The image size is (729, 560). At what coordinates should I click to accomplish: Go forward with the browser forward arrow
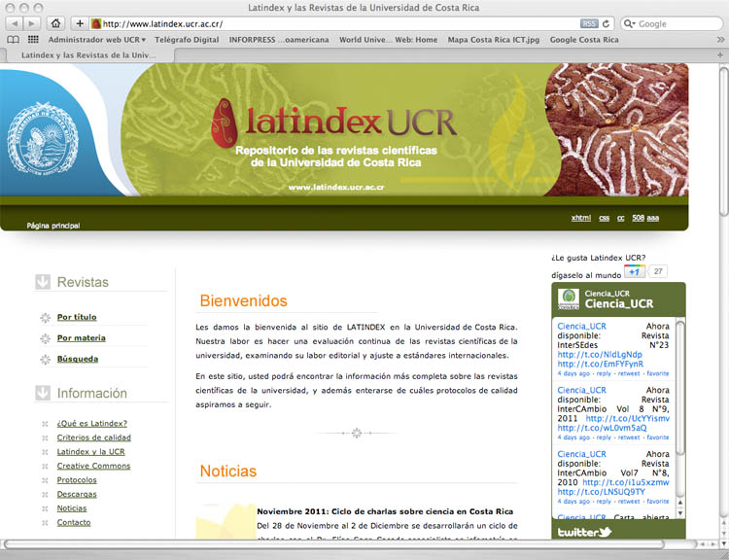tap(32, 23)
